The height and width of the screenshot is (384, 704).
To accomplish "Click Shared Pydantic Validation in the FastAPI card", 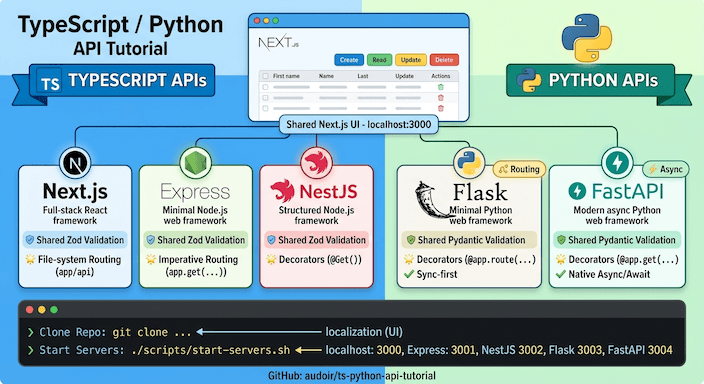I will [622, 240].
